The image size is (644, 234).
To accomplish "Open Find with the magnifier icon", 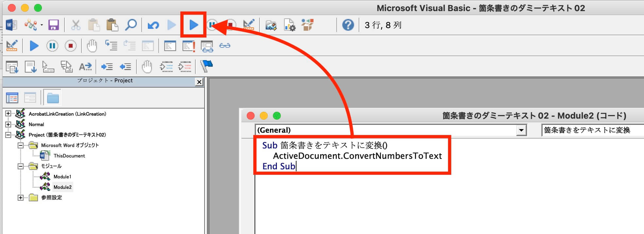I will pos(131,25).
